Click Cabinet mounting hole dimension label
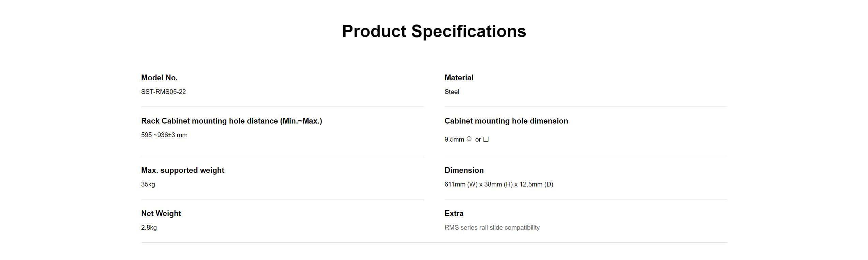Image resolution: width=868 pixels, height=260 pixels. 506,121
